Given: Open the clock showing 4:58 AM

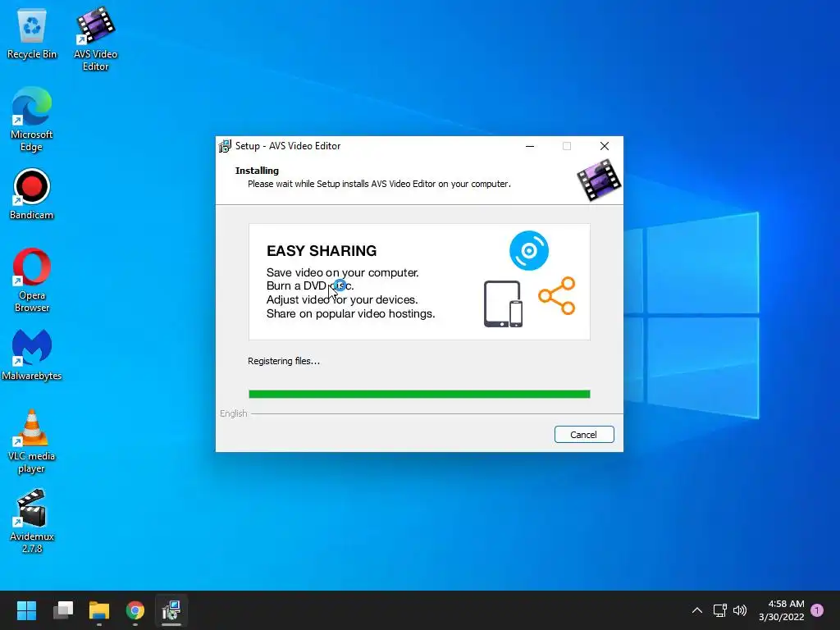Looking at the screenshot, I should click(x=782, y=610).
